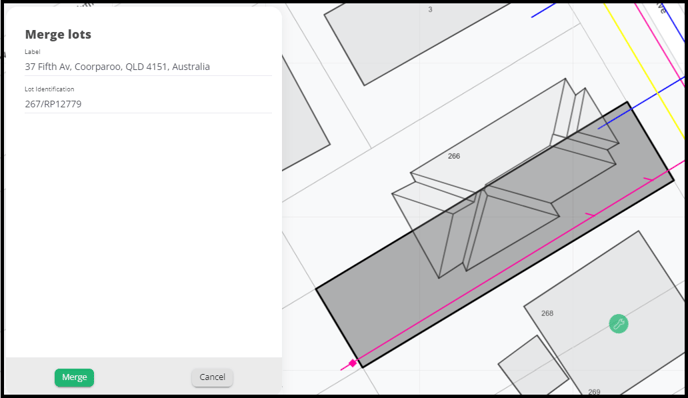This screenshot has height=398, width=688.
Task: Select the short blue line near lot 3
Action: point(543,11)
